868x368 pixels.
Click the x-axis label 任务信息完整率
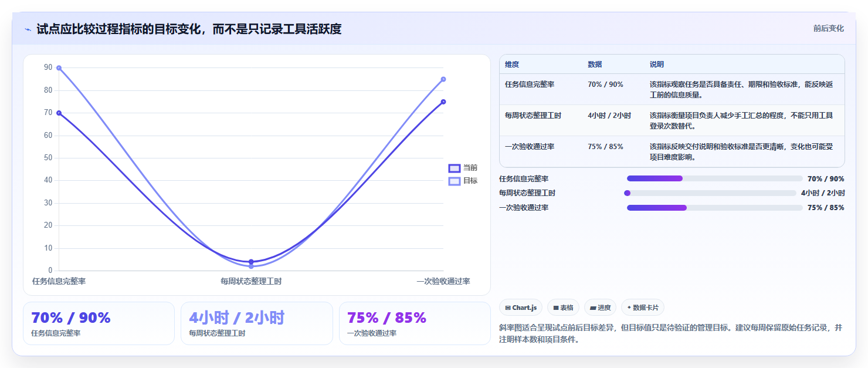pyautogui.click(x=59, y=282)
